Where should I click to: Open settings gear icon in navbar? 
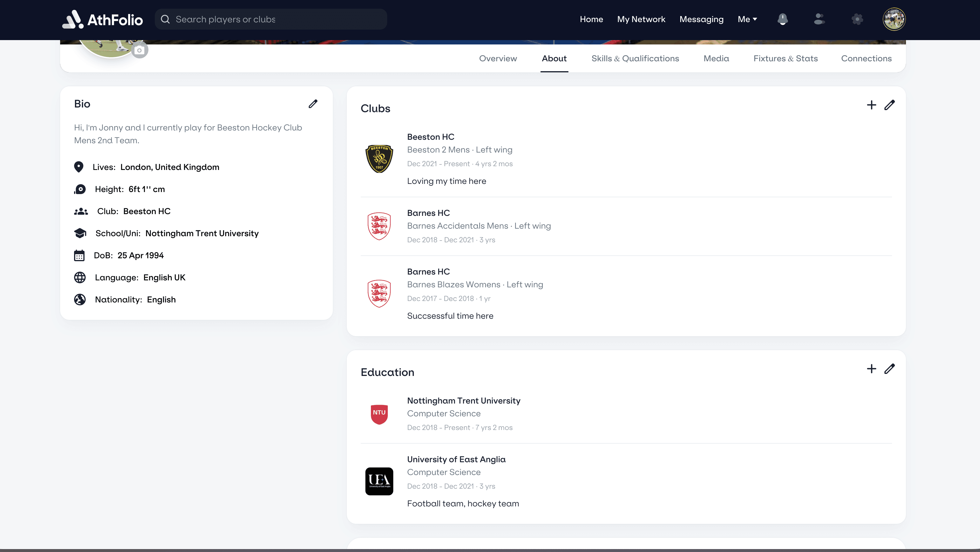[x=857, y=19]
